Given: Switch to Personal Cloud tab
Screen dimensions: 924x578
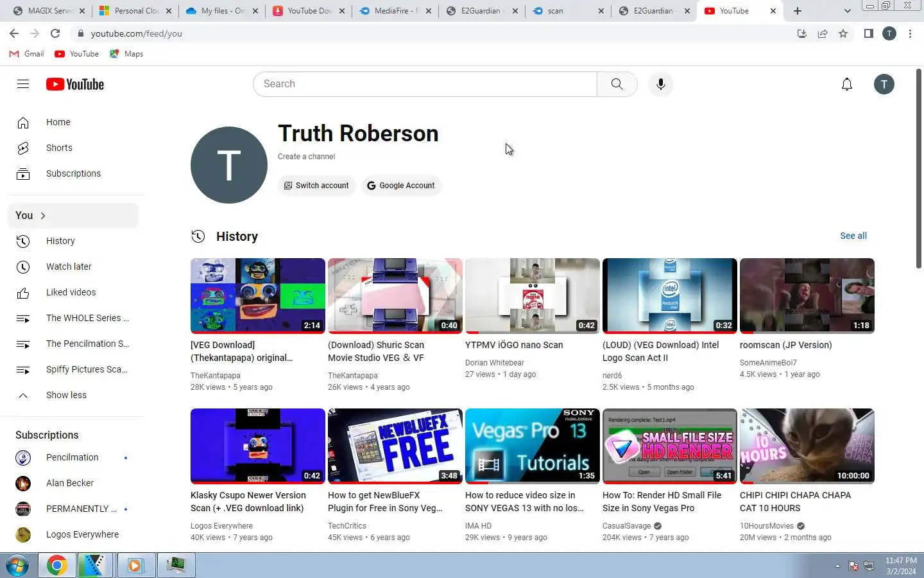Looking at the screenshot, I should point(135,11).
